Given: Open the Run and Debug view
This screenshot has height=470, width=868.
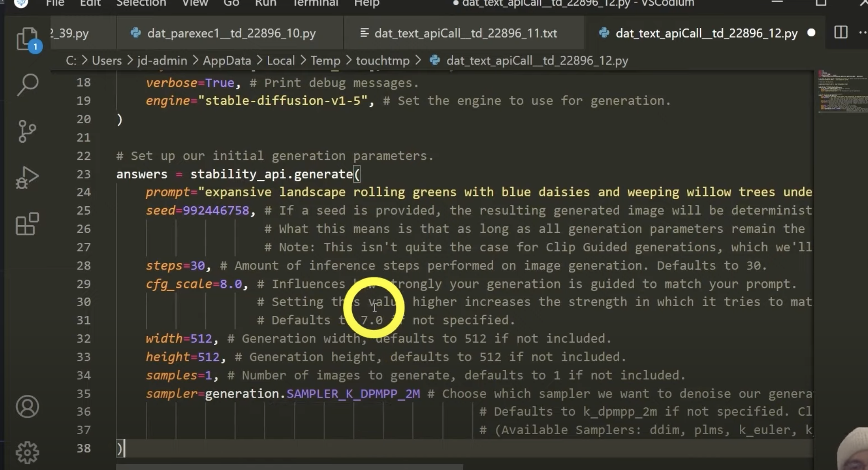Looking at the screenshot, I should pyautogui.click(x=27, y=178).
